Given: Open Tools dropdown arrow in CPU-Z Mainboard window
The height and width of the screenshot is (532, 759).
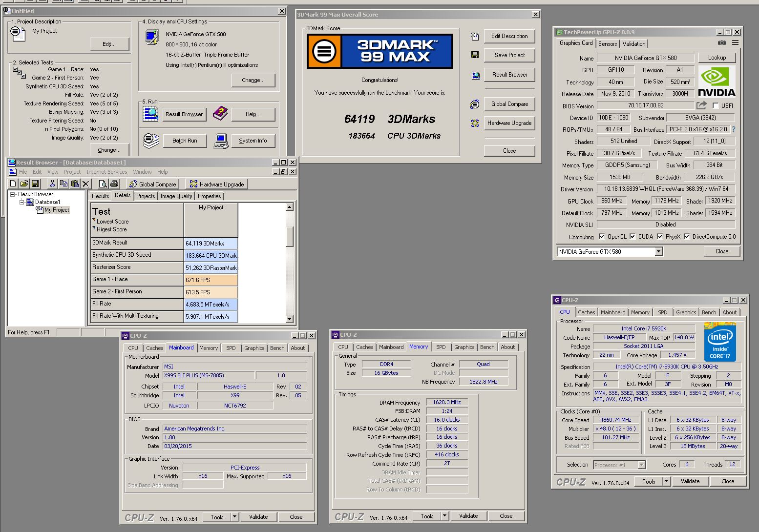Looking at the screenshot, I should tap(234, 517).
